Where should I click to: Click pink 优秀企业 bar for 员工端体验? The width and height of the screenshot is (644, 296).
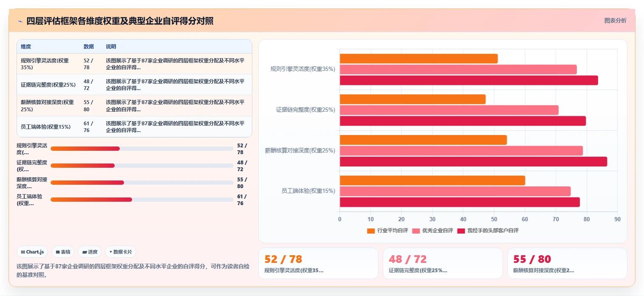[455, 191]
